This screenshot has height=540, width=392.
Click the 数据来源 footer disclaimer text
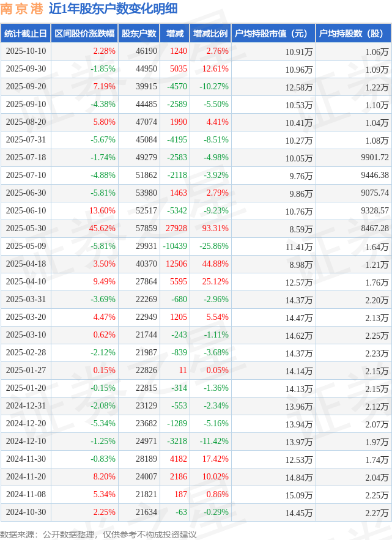click(x=98, y=534)
